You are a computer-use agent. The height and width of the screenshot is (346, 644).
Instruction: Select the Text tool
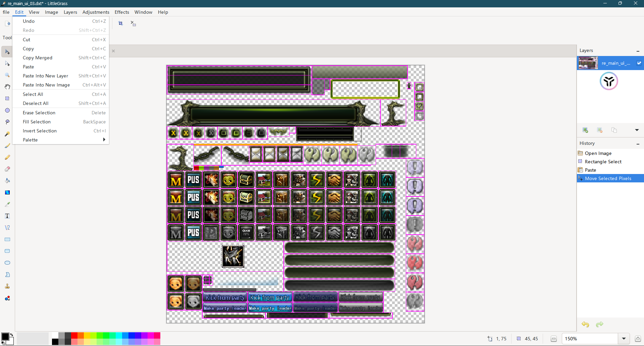pyautogui.click(x=7, y=216)
